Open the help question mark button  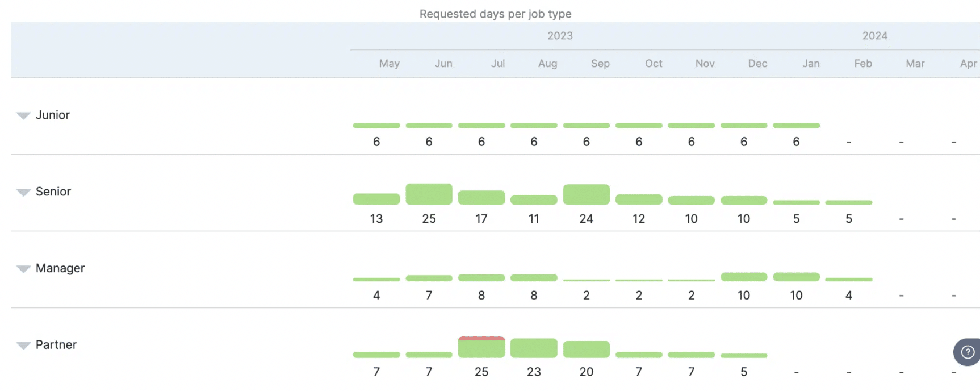point(968,352)
